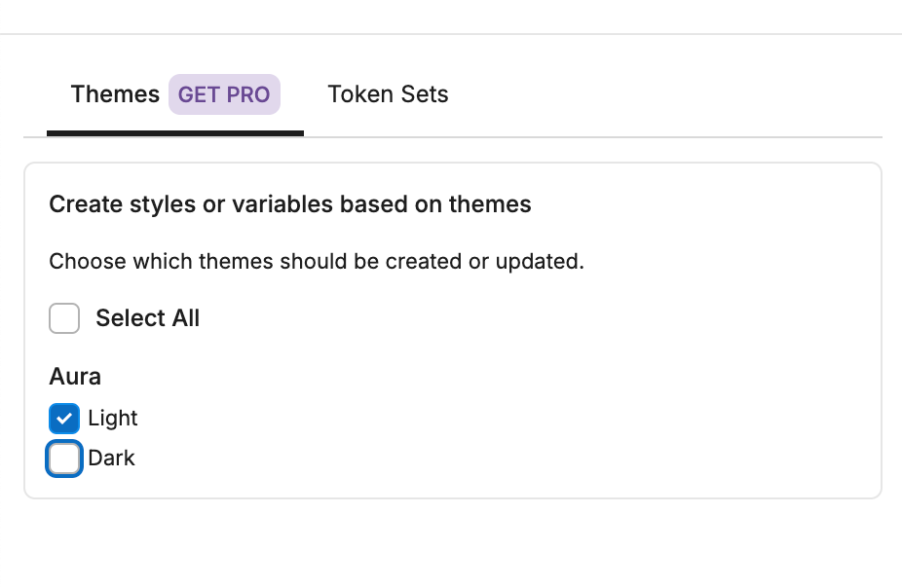
Task: Click the word Themes in the tab bar
Action: [x=115, y=94]
